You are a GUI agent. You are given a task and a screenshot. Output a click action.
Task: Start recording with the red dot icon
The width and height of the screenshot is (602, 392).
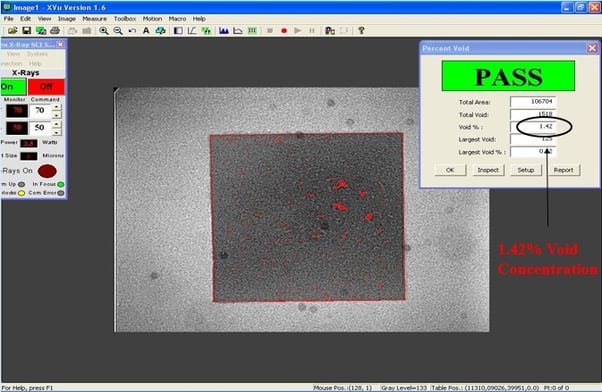(x=284, y=30)
